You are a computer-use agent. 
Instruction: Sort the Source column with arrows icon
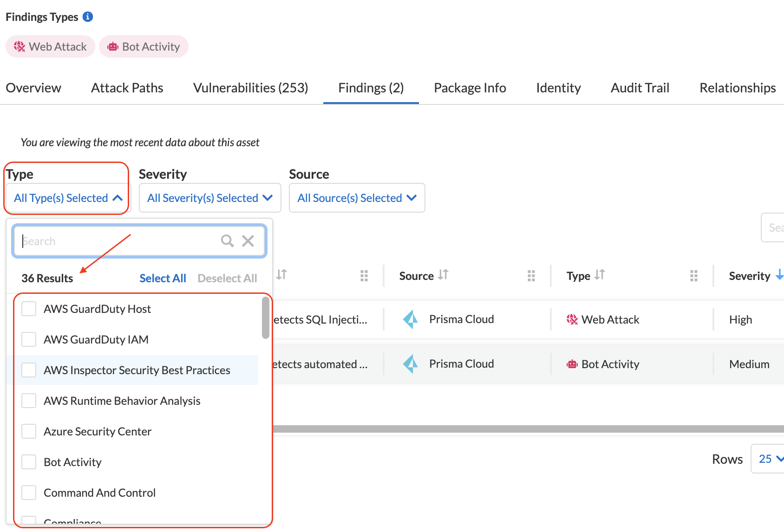[443, 275]
